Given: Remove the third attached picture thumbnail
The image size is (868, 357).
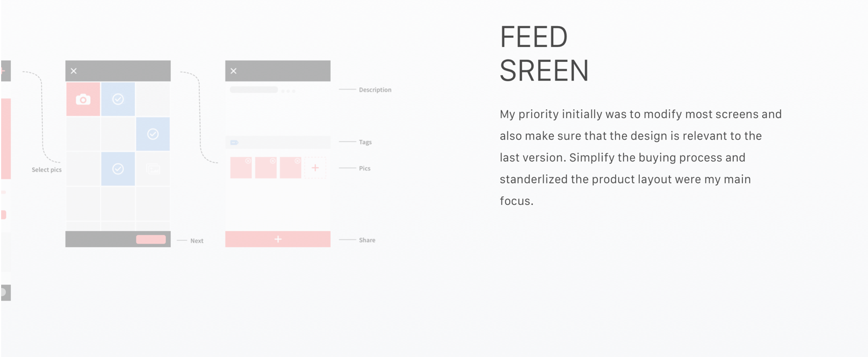Looking at the screenshot, I should point(297,161).
